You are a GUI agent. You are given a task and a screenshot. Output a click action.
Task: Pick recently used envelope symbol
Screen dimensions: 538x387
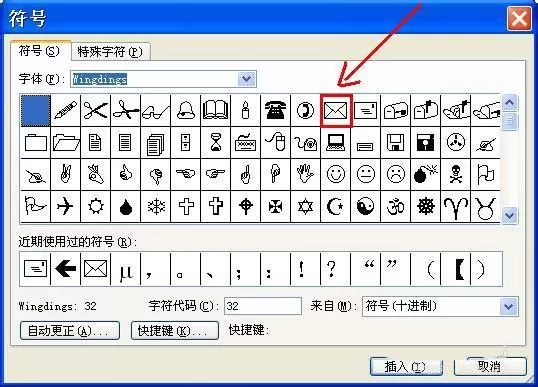(95, 269)
